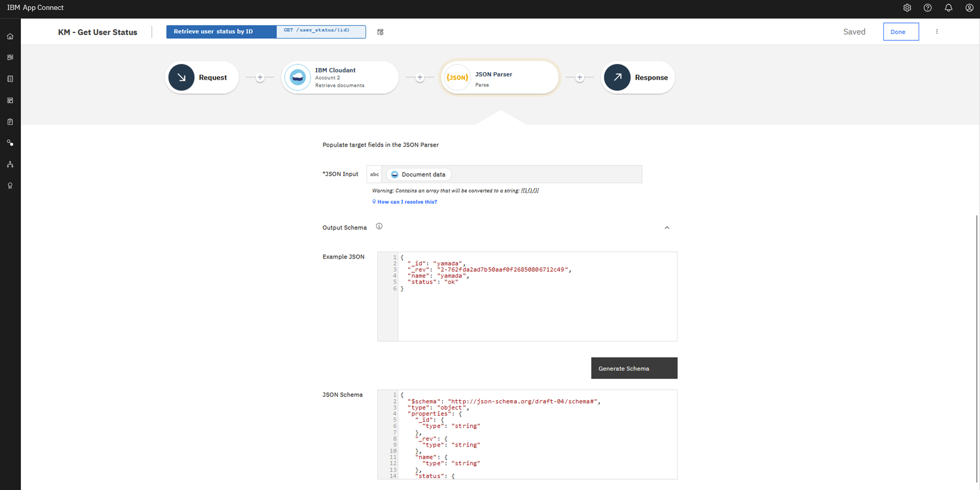Viewport: 980px width, 490px height.
Task: Open the award ribbon icon in sidebar
Action: [x=10, y=186]
